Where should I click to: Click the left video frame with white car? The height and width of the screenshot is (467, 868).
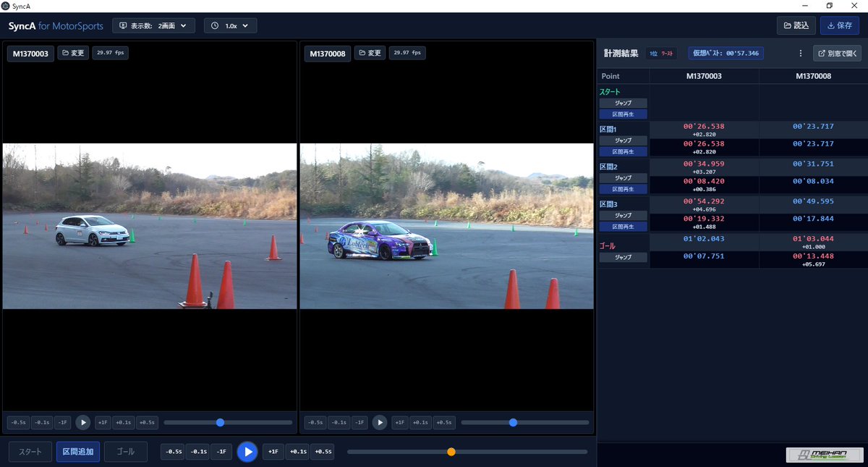click(x=150, y=226)
